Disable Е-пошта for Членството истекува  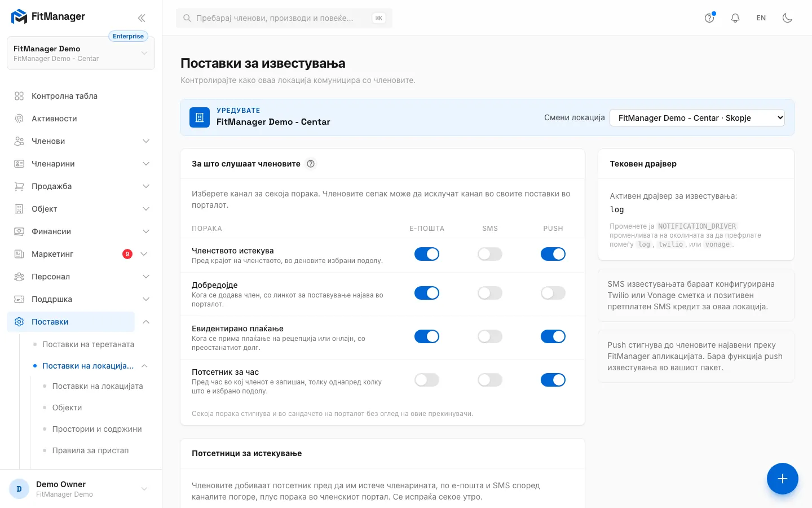[427, 254]
